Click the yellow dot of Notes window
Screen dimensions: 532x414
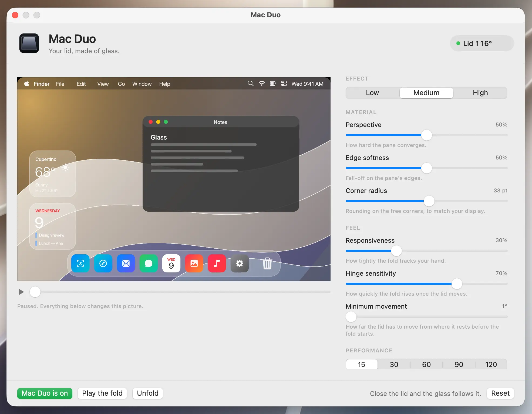(158, 122)
